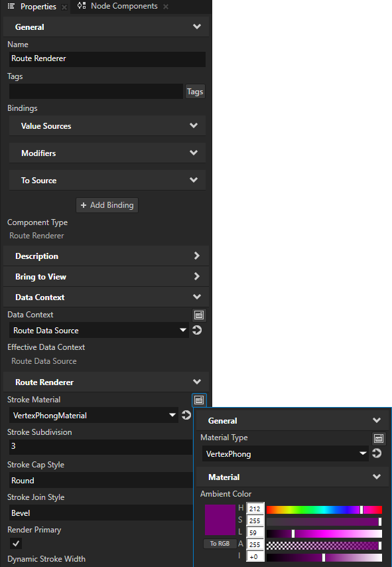Edit the L value 59
The height and width of the screenshot is (567, 392).
tap(255, 532)
